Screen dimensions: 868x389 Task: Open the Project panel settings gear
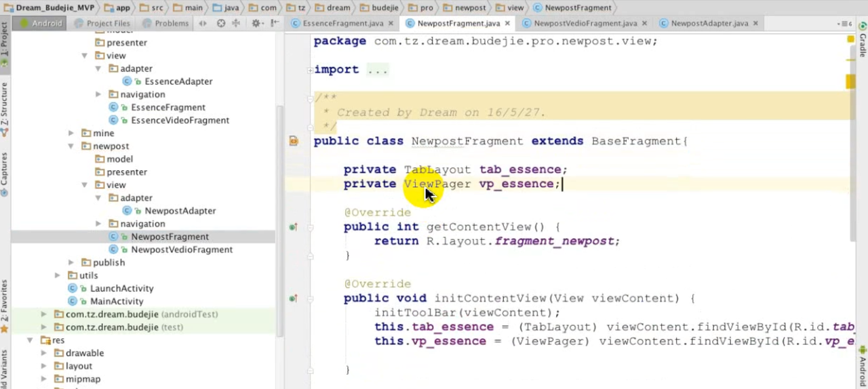pos(256,23)
